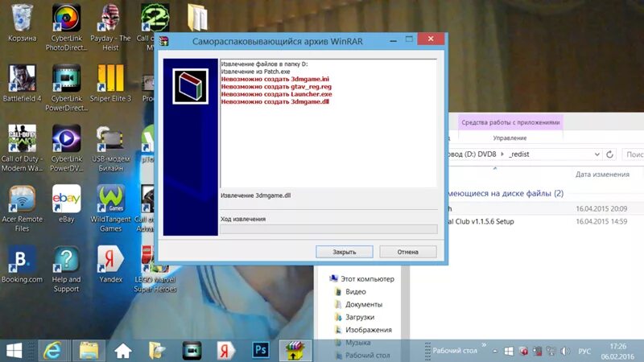Click error line about Launcher.exe

276,94
